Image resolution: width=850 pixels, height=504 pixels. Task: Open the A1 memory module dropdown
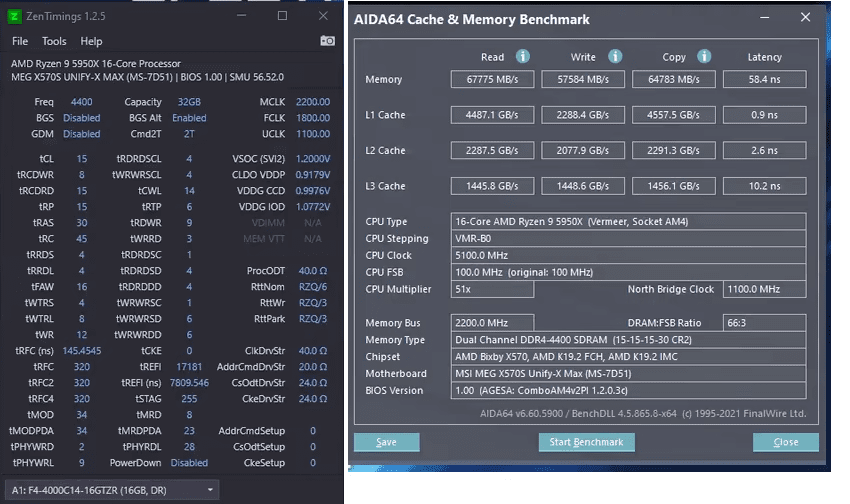point(112,490)
